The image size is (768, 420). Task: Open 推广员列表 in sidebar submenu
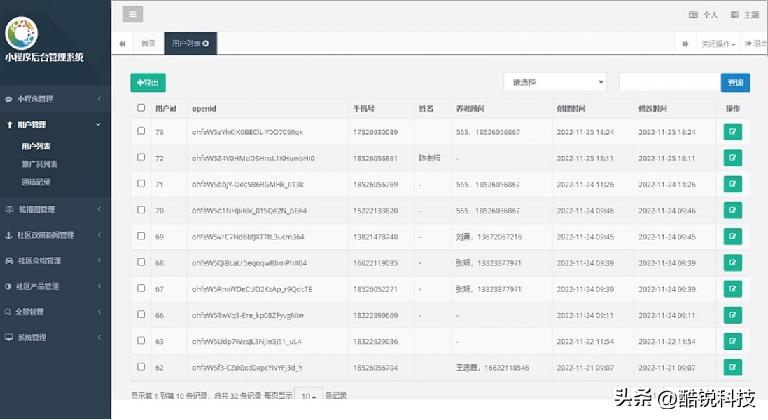[x=38, y=163]
